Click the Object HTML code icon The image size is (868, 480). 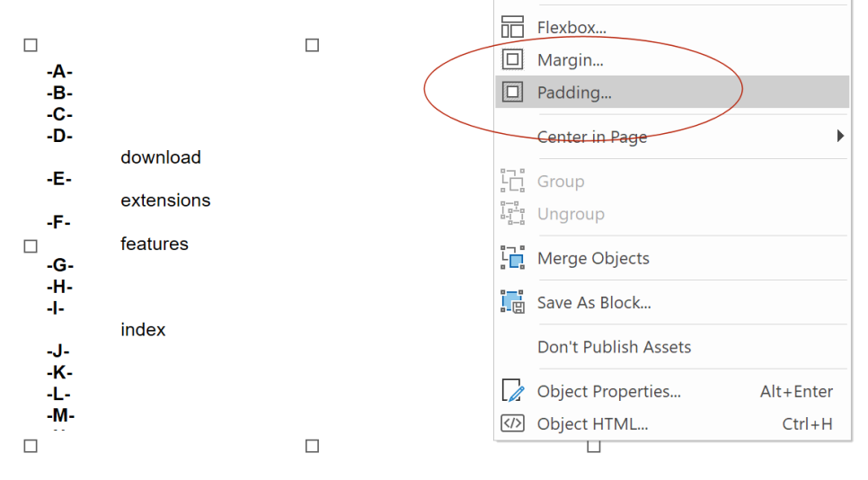(512, 423)
